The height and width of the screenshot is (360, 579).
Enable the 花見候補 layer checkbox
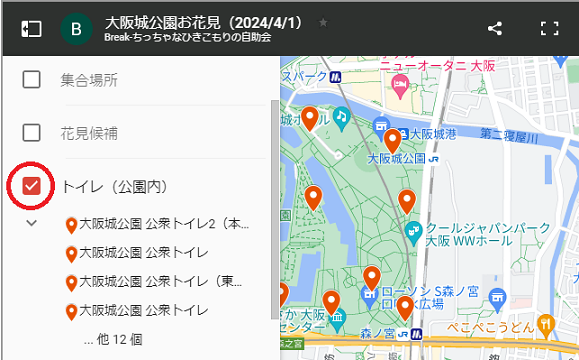[x=31, y=133]
